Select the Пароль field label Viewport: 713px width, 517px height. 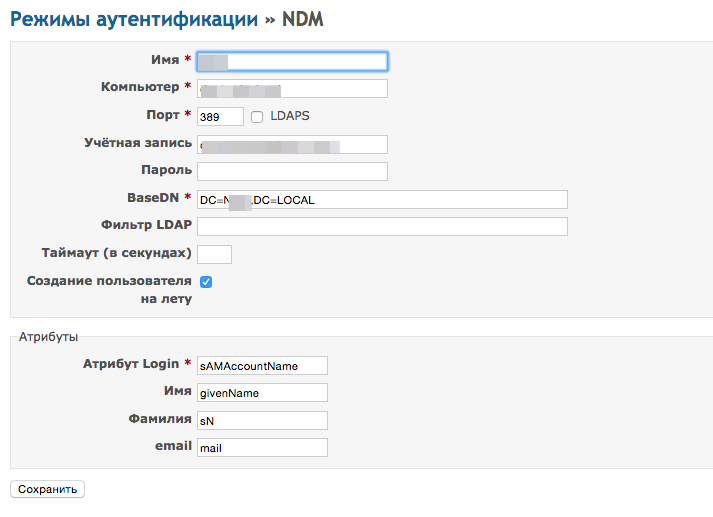[166, 170]
